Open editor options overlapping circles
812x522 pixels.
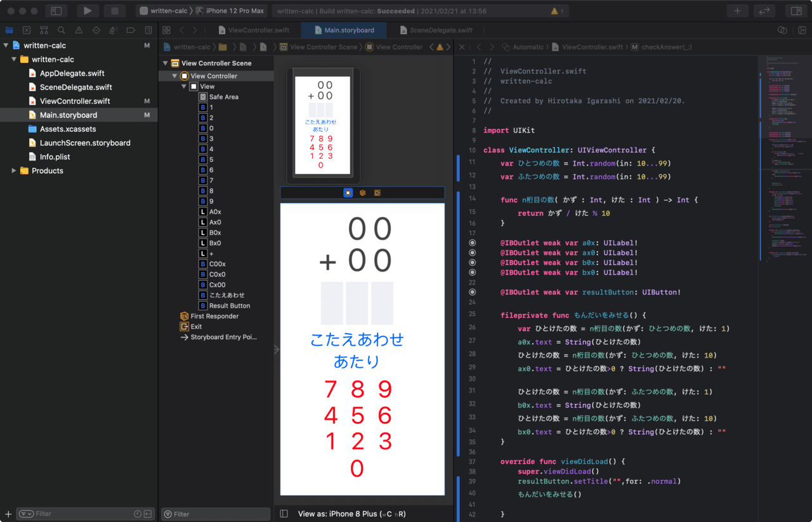(x=782, y=30)
